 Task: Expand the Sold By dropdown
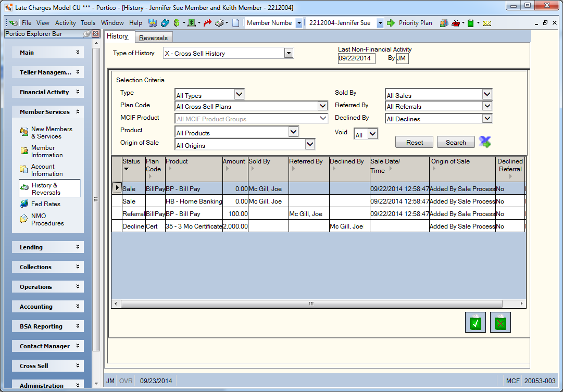(x=487, y=94)
